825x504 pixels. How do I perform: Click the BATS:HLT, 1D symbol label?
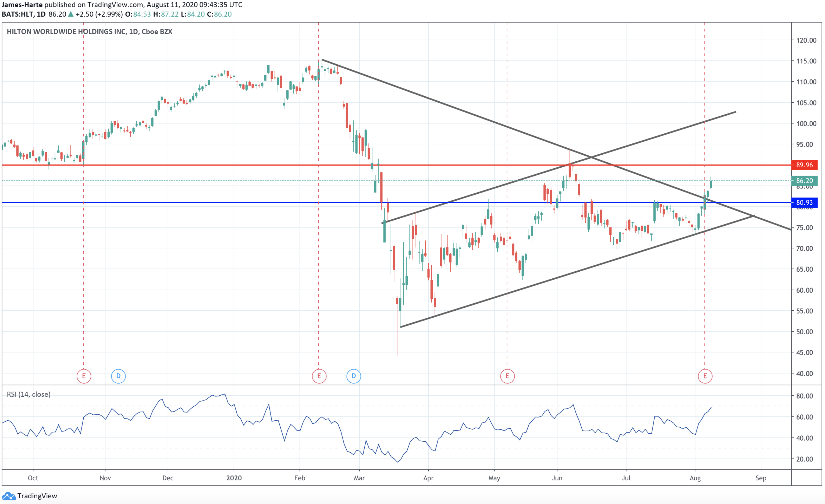point(23,14)
